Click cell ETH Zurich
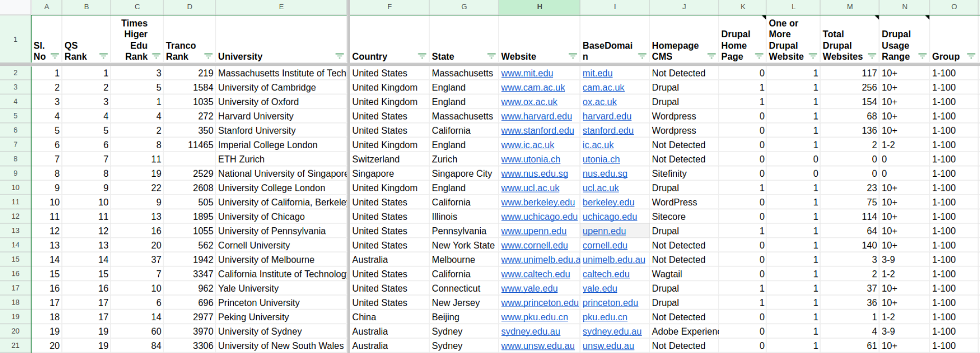This screenshot has width=980, height=353. (281, 159)
